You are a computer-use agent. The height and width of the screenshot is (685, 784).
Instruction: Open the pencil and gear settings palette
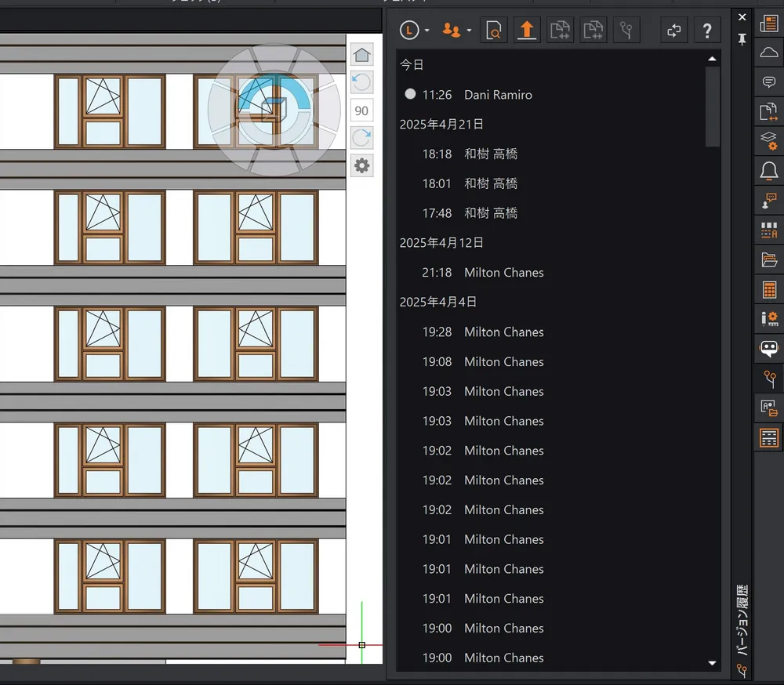pos(768,318)
